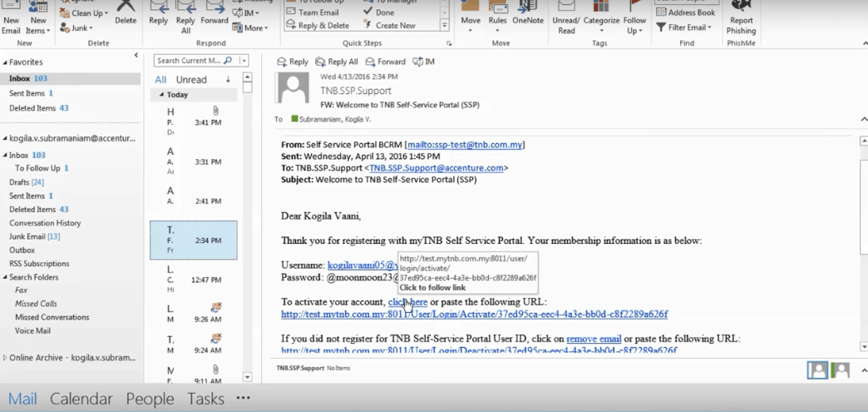Open the Filter Email dropdown

[683, 27]
